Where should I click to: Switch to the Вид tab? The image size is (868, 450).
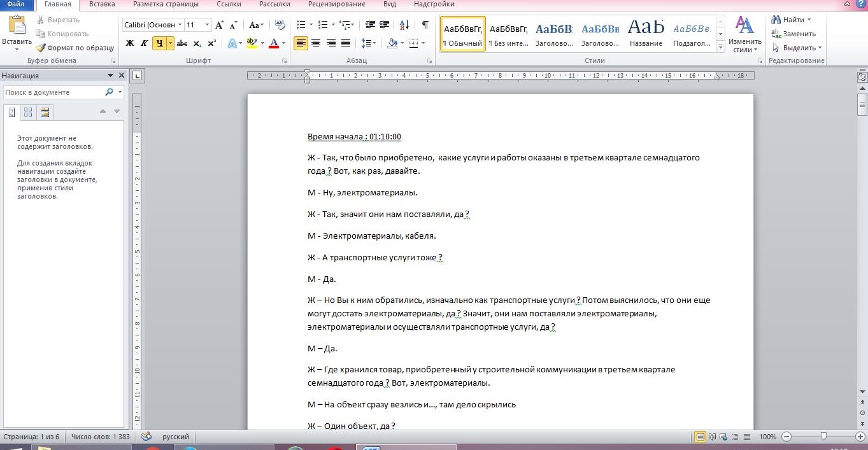(390, 4)
